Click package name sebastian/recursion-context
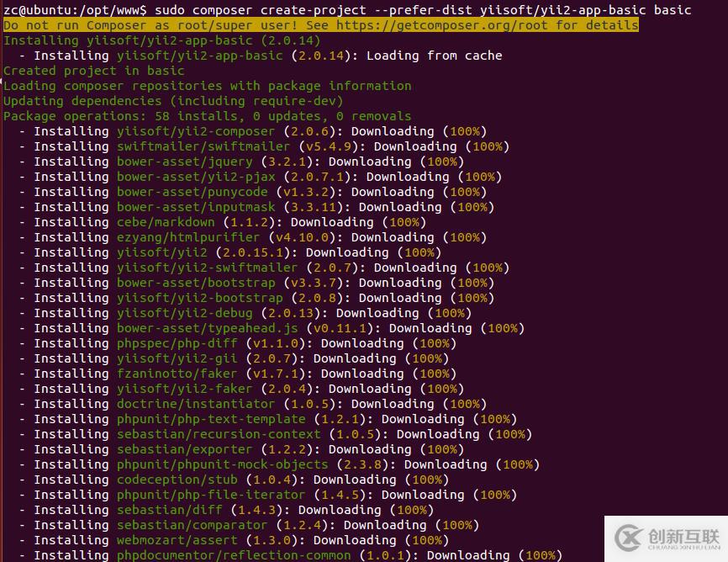 (x=219, y=434)
